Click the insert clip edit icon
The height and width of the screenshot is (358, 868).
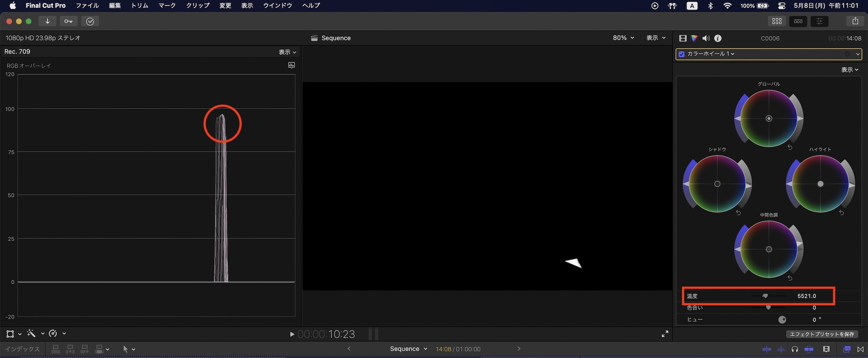70,349
